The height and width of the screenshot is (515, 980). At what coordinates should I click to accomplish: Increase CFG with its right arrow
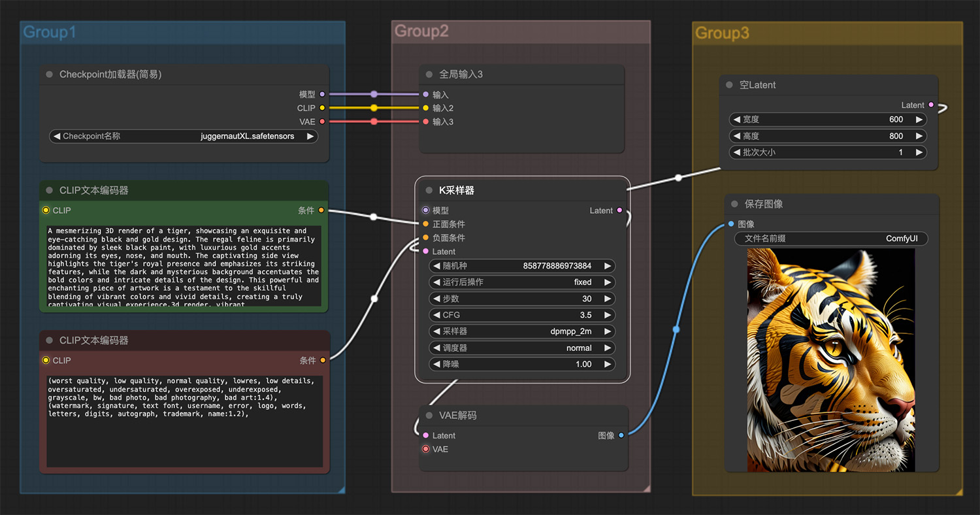608,315
